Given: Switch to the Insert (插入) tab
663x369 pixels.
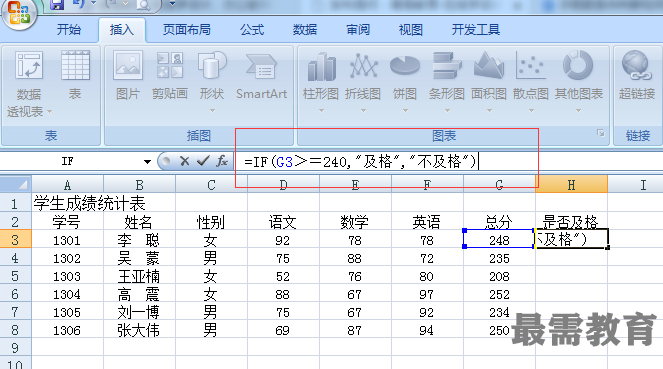Looking at the screenshot, I should point(122,30).
